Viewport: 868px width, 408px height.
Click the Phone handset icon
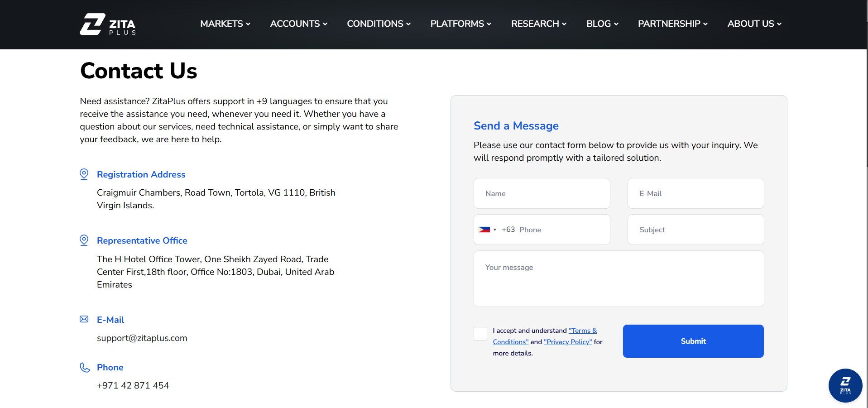tap(85, 367)
